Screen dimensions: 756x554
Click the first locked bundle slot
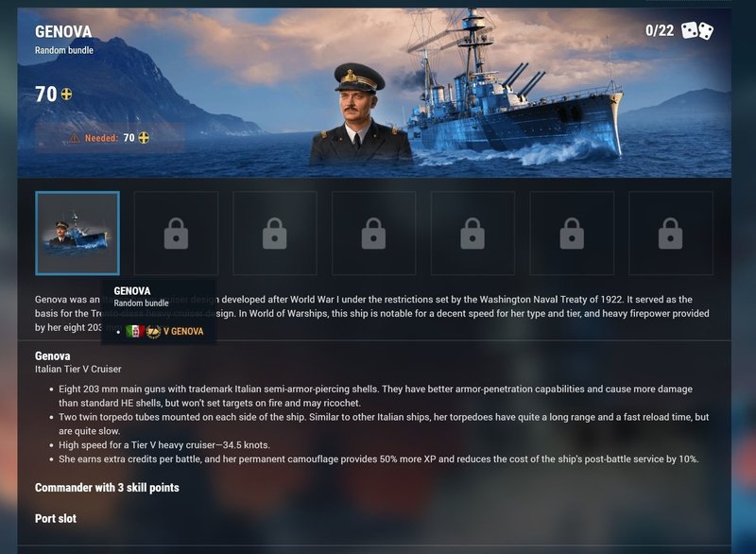pyautogui.click(x=176, y=234)
